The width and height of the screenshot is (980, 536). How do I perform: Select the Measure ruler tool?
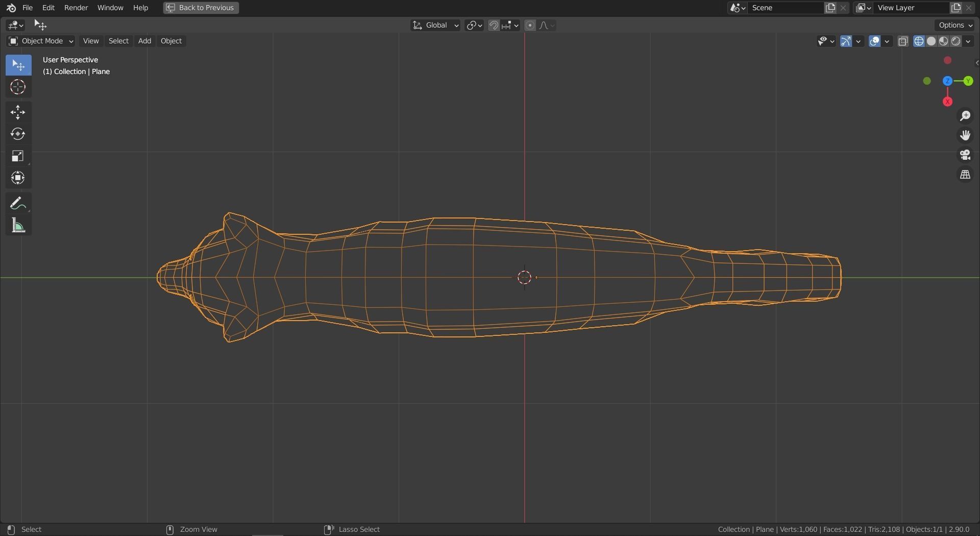[18, 225]
